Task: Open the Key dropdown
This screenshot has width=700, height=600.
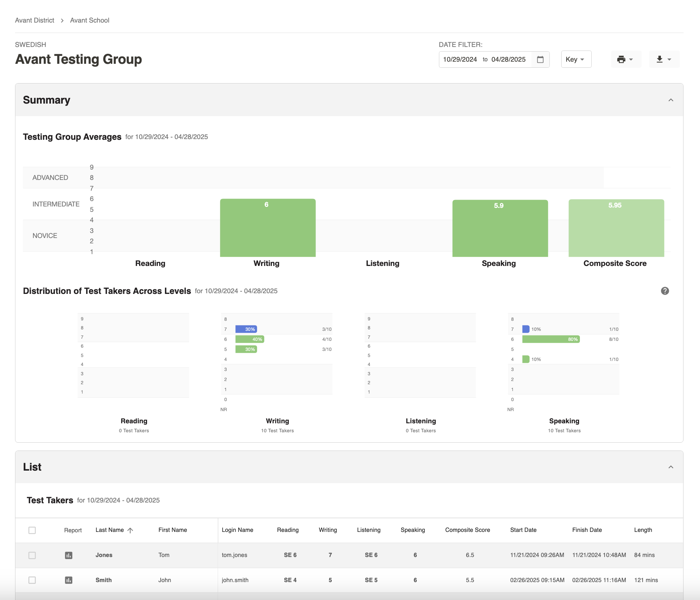Action: [576, 59]
